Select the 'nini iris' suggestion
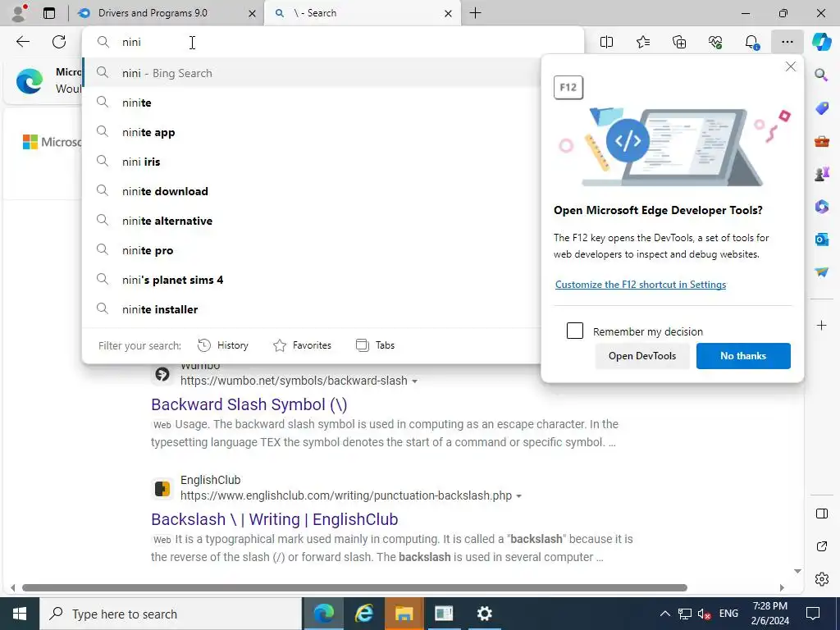 coord(311,162)
